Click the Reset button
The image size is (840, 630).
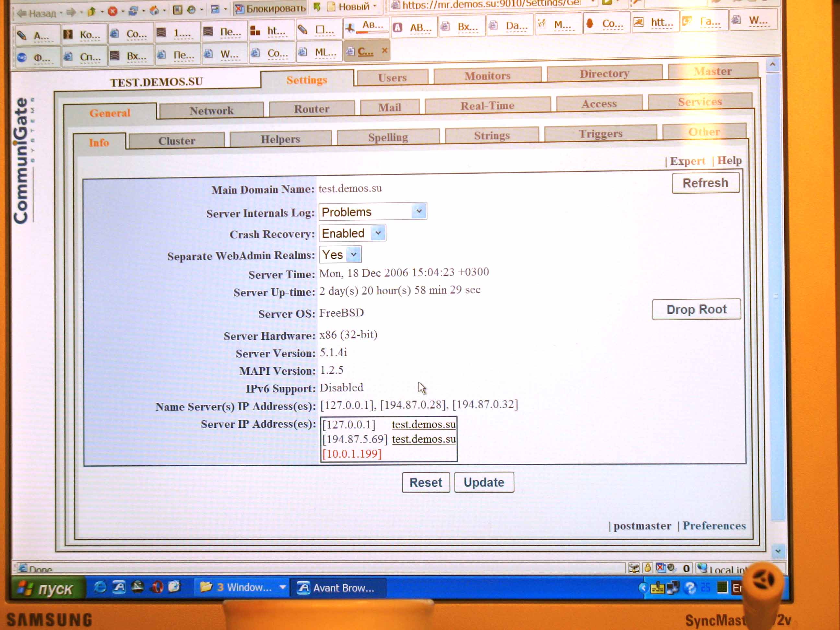426,482
